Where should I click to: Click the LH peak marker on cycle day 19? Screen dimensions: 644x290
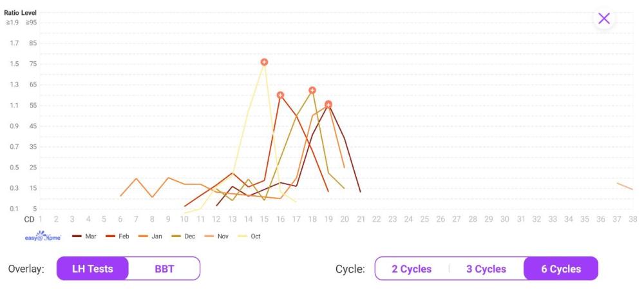[x=328, y=104]
